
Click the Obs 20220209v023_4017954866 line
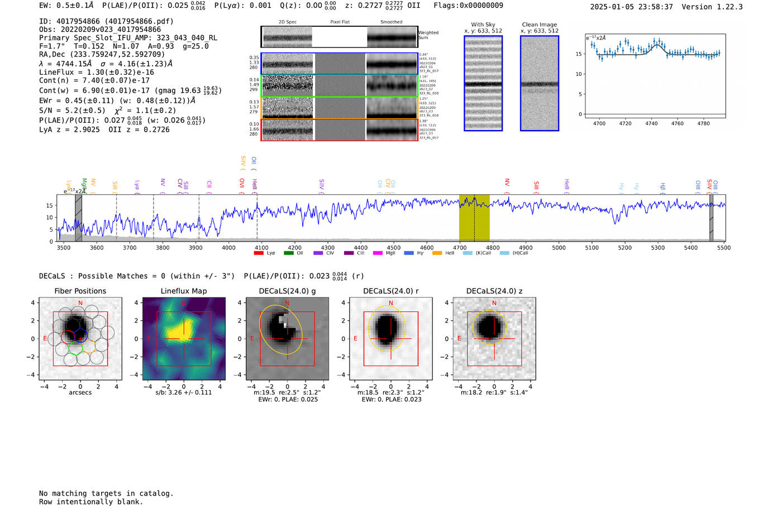point(100,30)
